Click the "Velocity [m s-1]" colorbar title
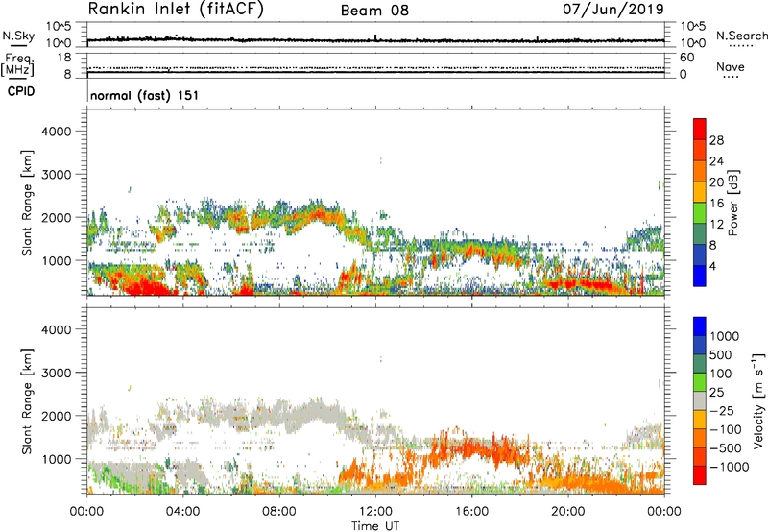The height and width of the screenshot is (532, 768). click(758, 400)
